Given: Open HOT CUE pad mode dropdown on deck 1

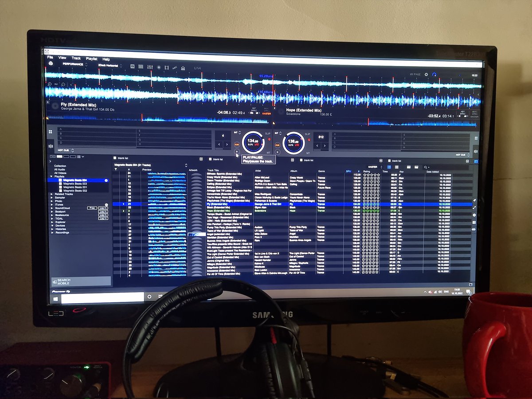Looking at the screenshot, I should tap(65, 150).
